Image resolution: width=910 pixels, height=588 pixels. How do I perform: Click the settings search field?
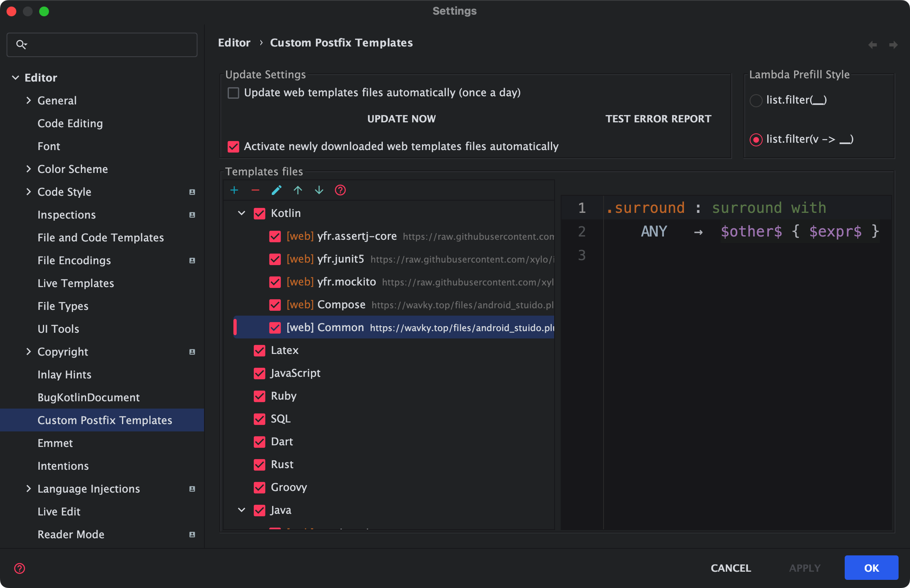pos(102,44)
